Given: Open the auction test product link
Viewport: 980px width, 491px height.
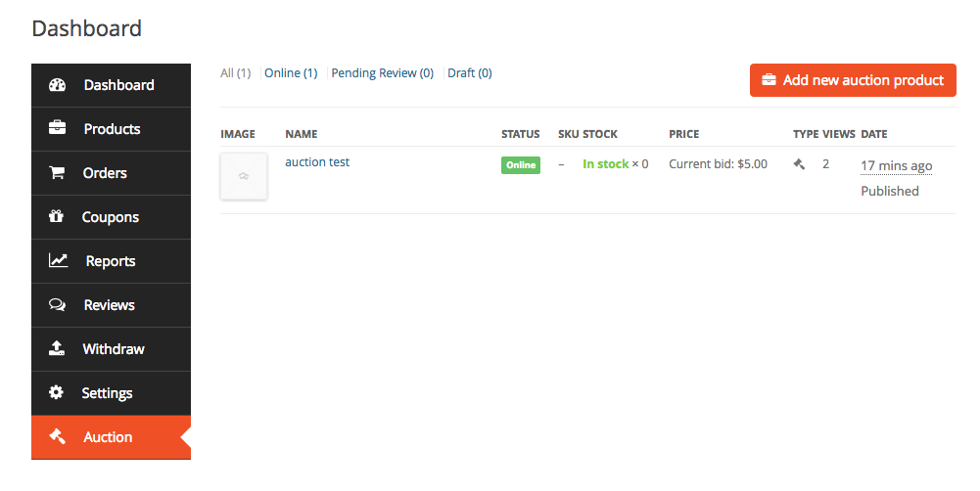Looking at the screenshot, I should pos(317,161).
